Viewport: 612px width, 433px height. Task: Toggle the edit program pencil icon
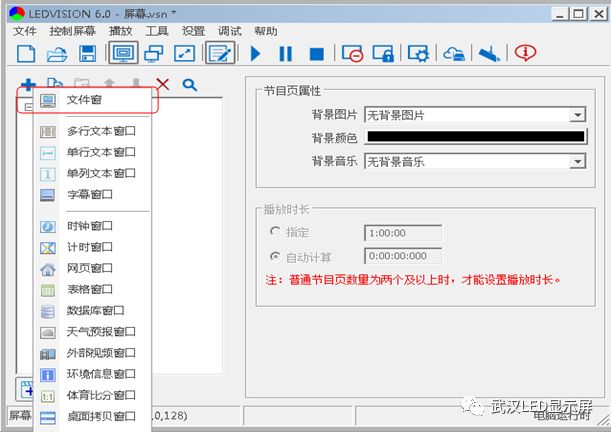221,53
